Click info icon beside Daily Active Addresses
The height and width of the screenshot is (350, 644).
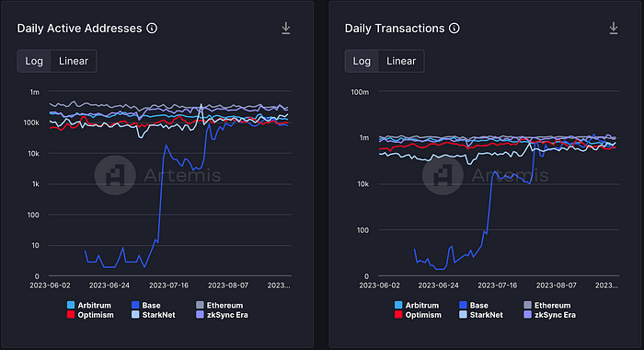pyautogui.click(x=152, y=29)
